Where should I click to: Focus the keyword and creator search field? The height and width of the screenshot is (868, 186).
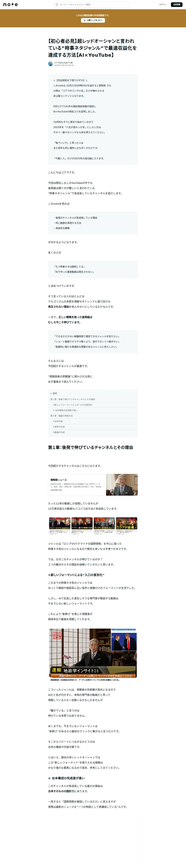92,5
